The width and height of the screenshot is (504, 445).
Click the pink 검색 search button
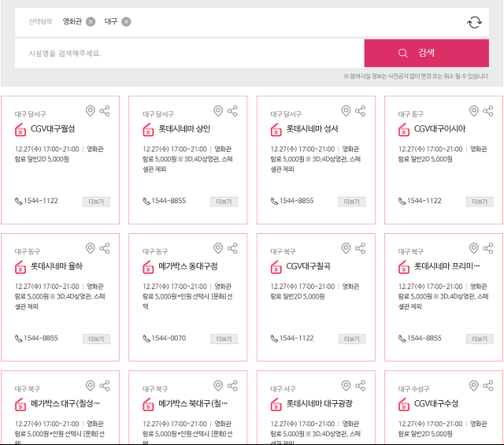point(427,54)
